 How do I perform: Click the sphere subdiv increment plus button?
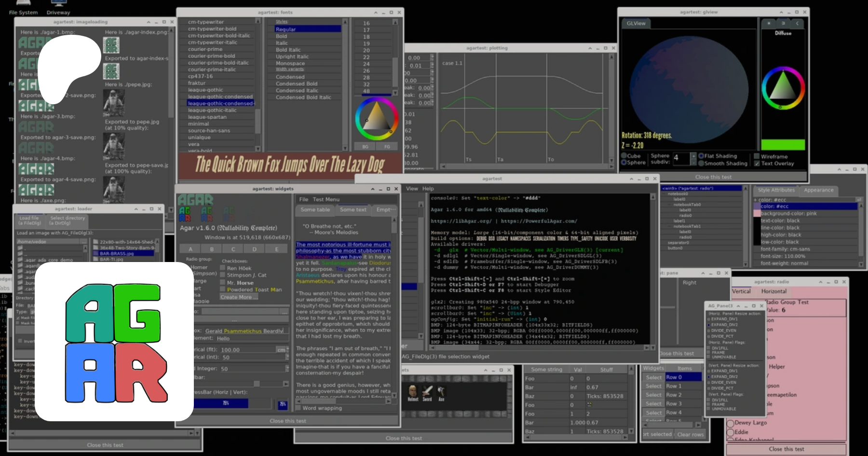[x=693, y=155]
